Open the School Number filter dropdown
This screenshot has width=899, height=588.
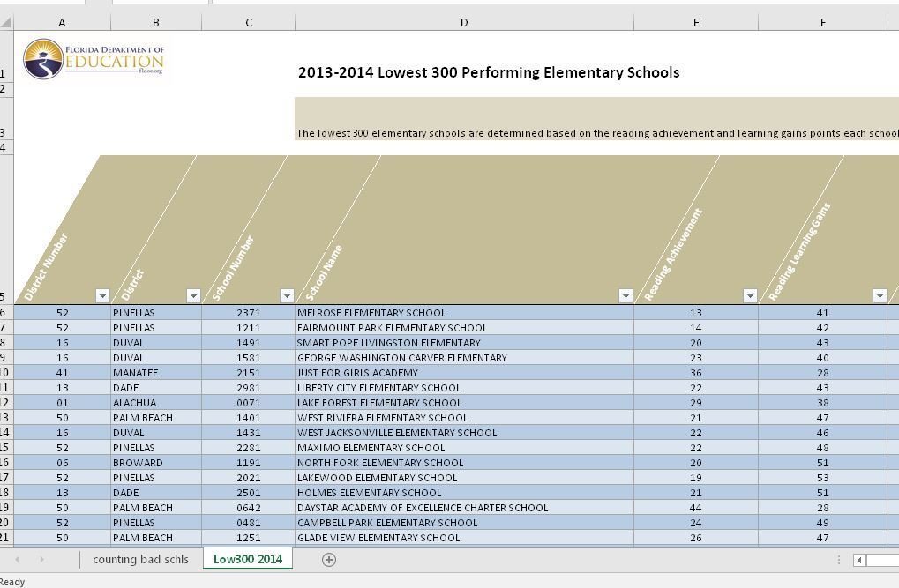pos(287,295)
